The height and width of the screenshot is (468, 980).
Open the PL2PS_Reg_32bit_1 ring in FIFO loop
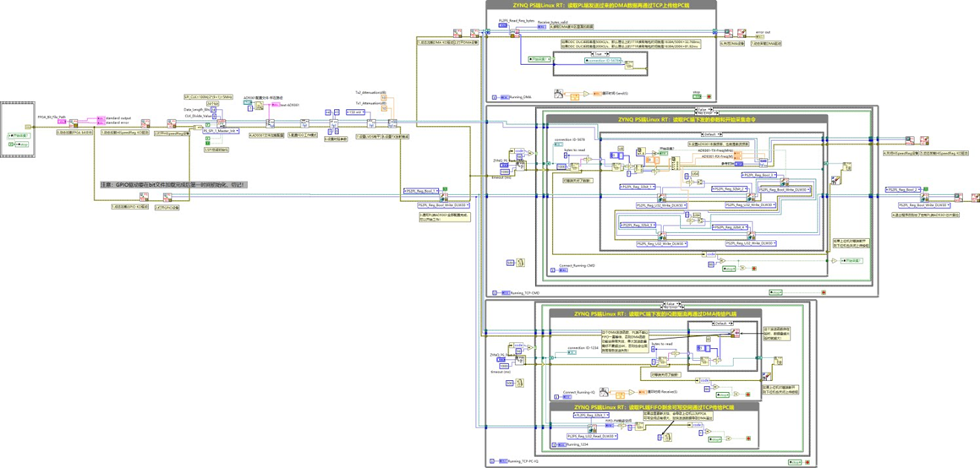click(x=591, y=415)
